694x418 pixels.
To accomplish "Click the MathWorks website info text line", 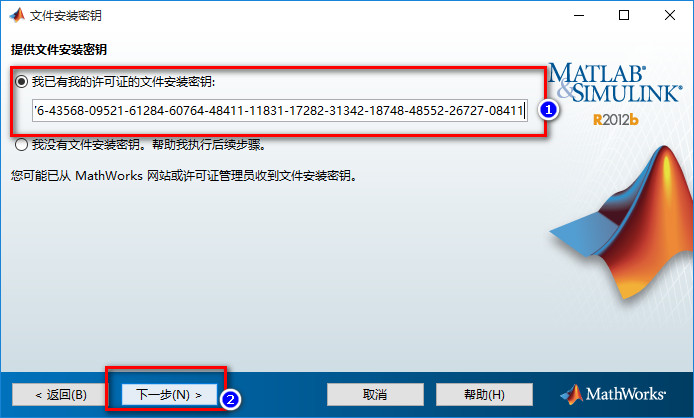I will [x=184, y=176].
